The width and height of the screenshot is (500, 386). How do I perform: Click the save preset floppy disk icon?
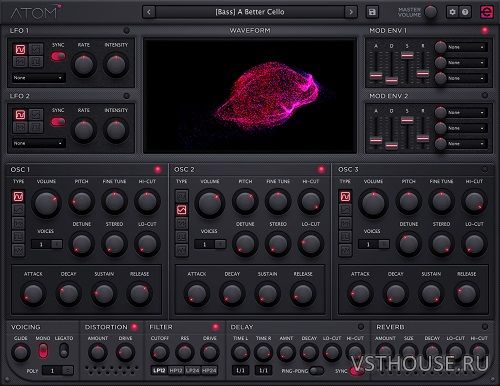[x=372, y=12]
